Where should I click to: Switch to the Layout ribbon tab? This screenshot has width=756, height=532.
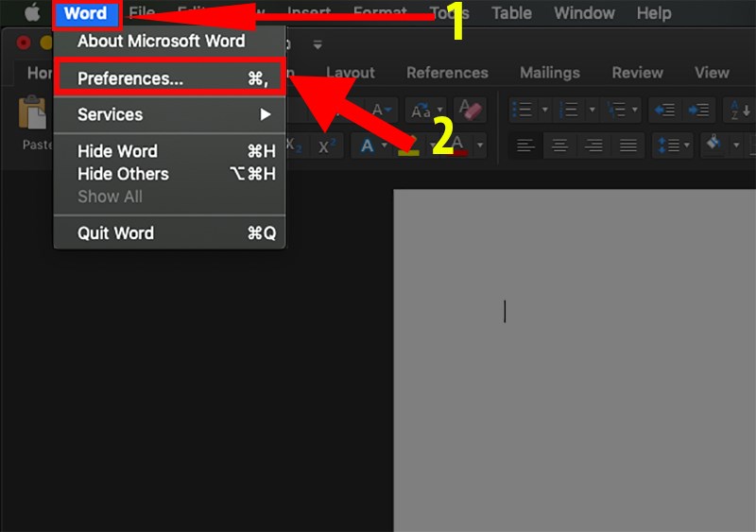(x=350, y=73)
